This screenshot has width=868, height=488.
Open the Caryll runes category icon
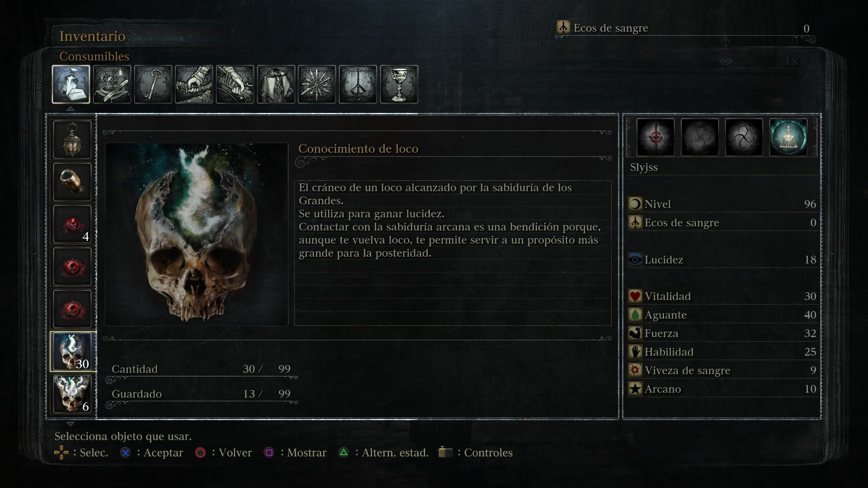358,84
